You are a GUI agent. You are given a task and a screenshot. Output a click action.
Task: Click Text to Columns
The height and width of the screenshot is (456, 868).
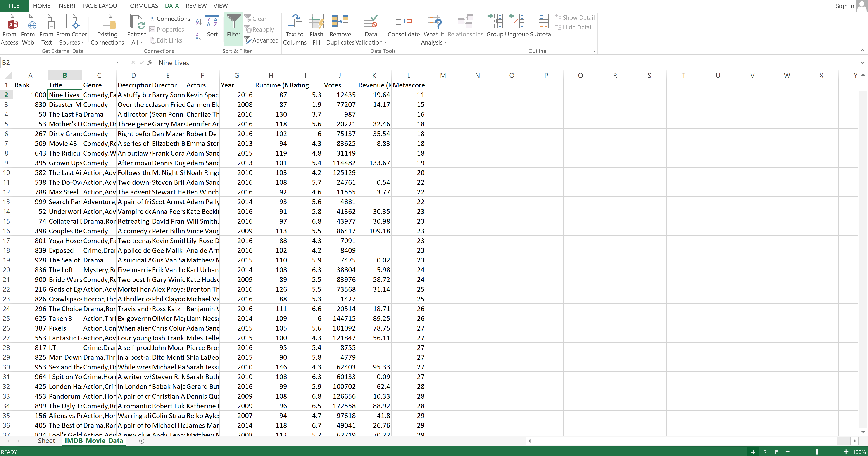tap(295, 30)
